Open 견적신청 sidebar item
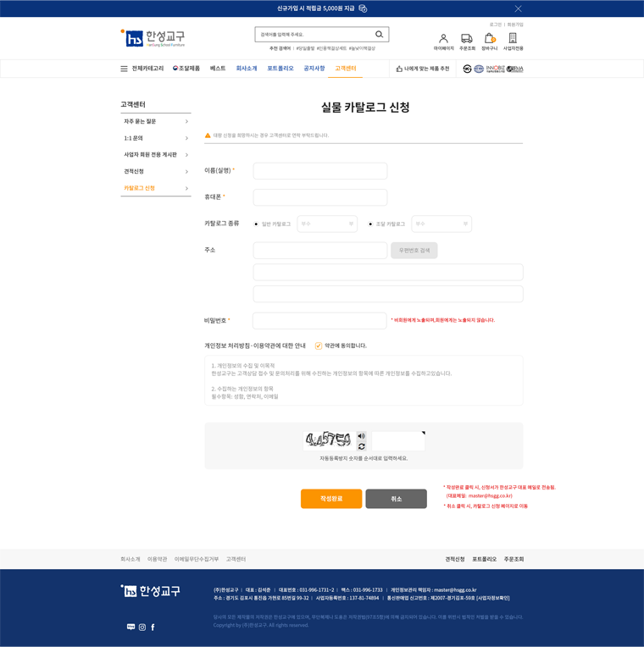Viewport: 644px width, 647px height. (x=156, y=171)
